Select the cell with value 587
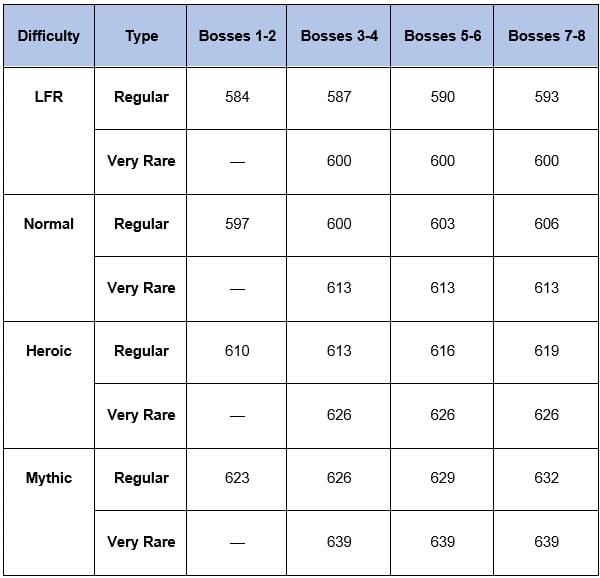The image size is (600, 578). [339, 97]
